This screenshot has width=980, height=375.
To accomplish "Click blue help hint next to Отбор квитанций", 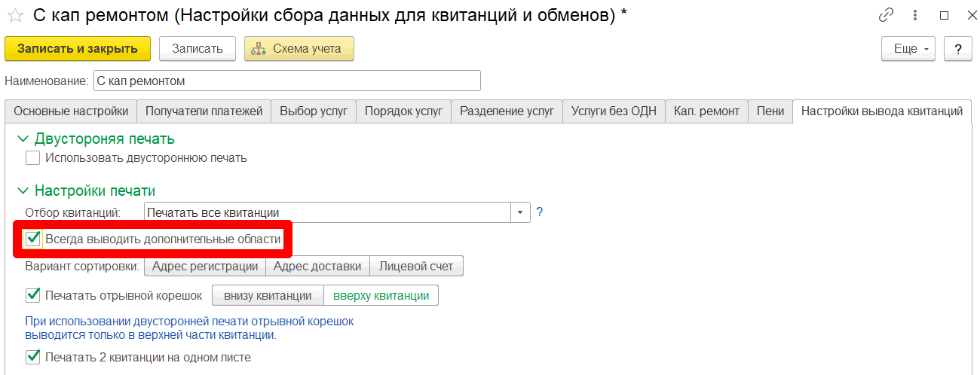I will (540, 212).
